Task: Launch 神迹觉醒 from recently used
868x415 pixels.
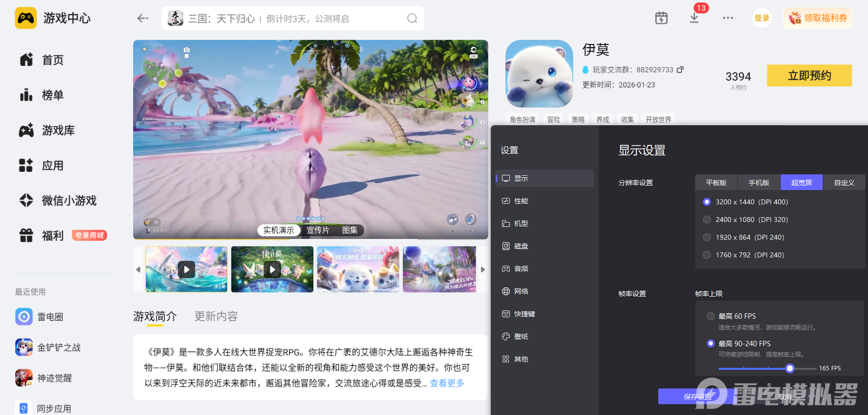Action: [x=44, y=378]
